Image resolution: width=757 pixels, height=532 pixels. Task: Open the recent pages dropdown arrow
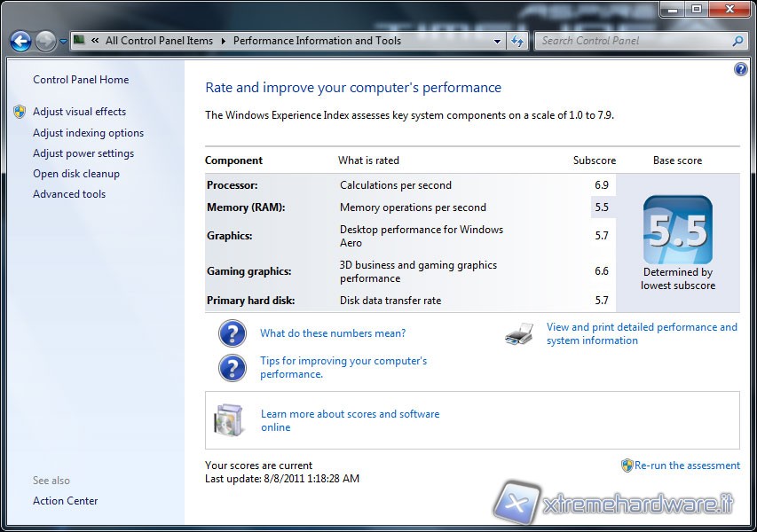(x=63, y=42)
